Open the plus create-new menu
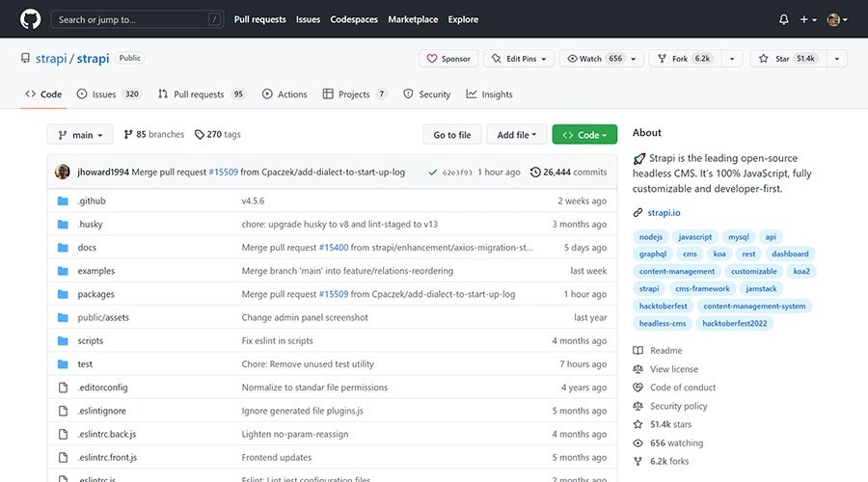868x482 pixels. click(807, 19)
